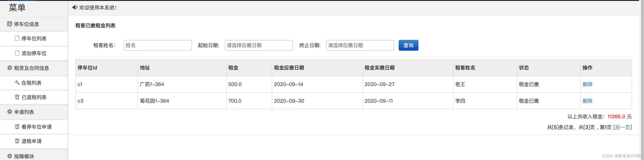
Task: Delete the c1 广药1-364 row
Action: point(587,84)
